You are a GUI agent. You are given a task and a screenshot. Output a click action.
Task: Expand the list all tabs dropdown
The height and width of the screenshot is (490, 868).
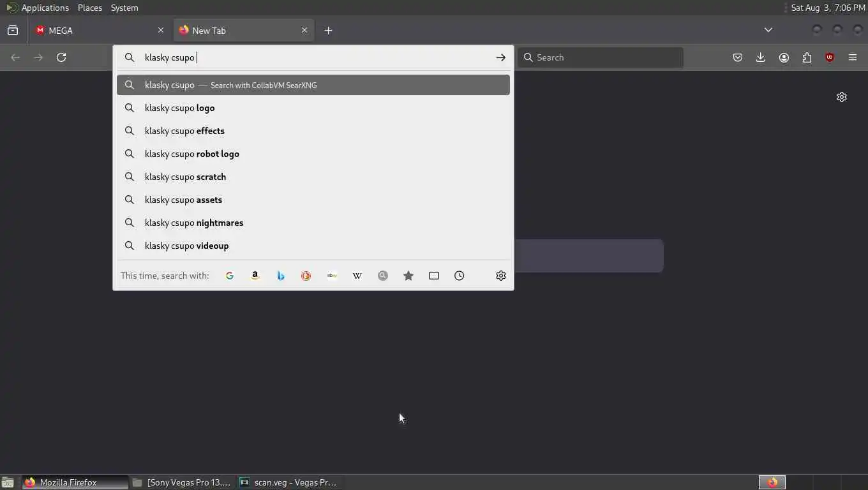768,30
